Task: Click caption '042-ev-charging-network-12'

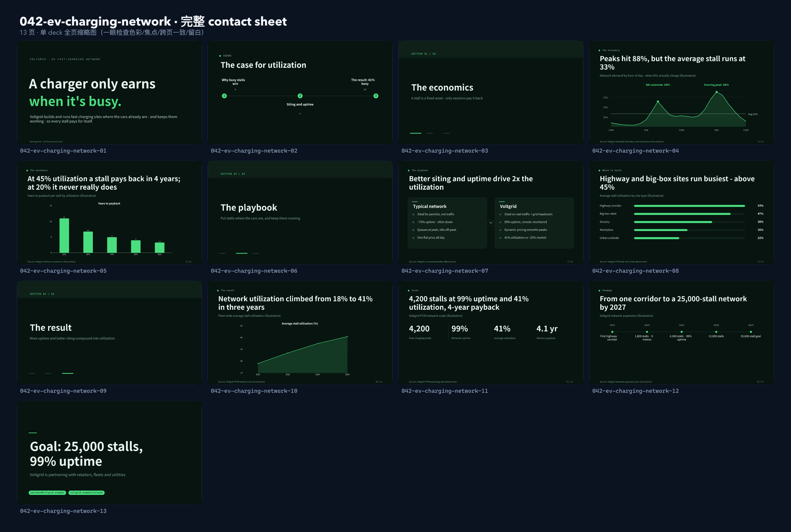Action: tap(636, 391)
